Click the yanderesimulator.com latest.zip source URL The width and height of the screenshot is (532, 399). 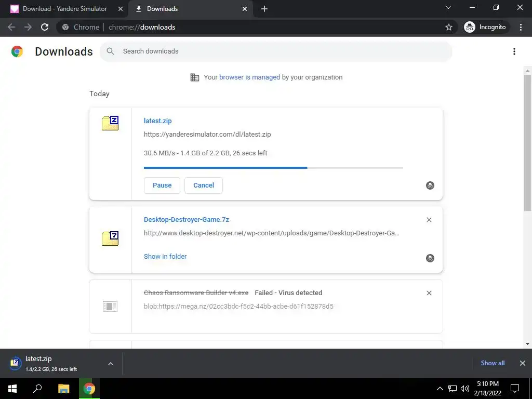(x=207, y=135)
